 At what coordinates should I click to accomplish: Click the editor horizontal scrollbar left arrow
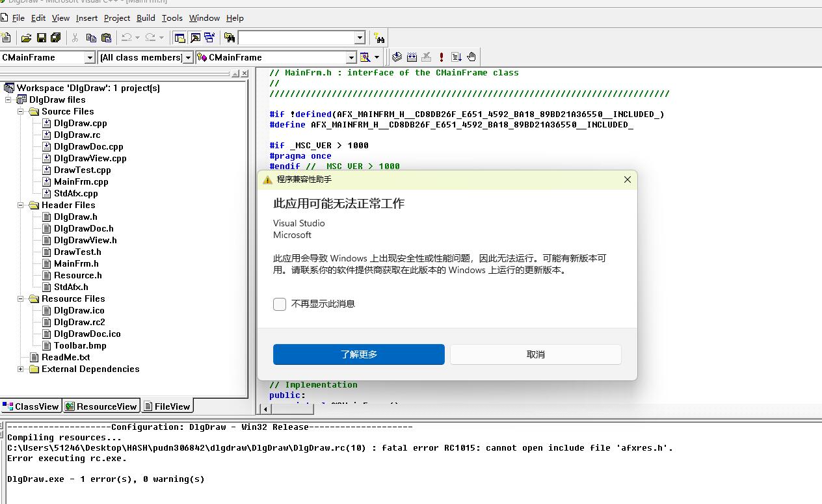pos(265,409)
